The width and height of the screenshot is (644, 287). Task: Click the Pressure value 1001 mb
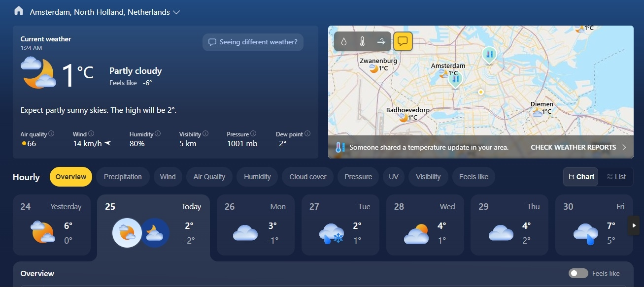pos(242,144)
